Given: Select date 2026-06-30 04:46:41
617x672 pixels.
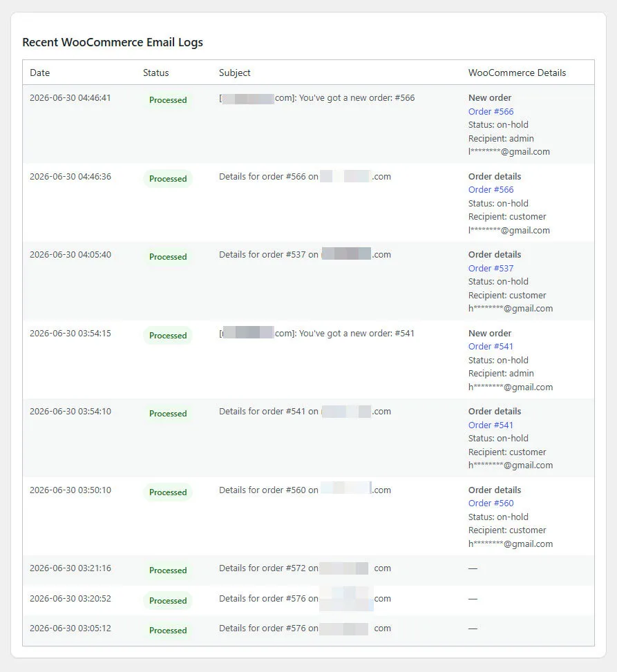Looking at the screenshot, I should click(70, 97).
